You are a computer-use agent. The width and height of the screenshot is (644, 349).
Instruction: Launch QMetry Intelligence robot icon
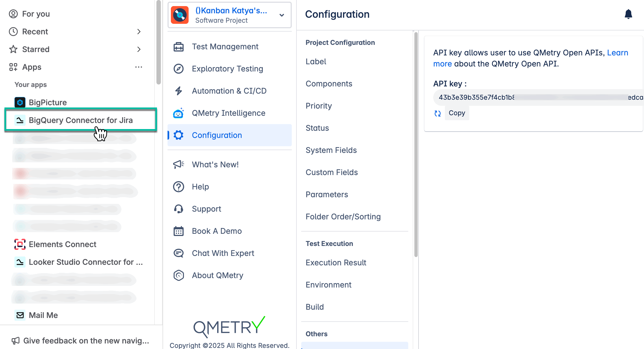(x=179, y=113)
